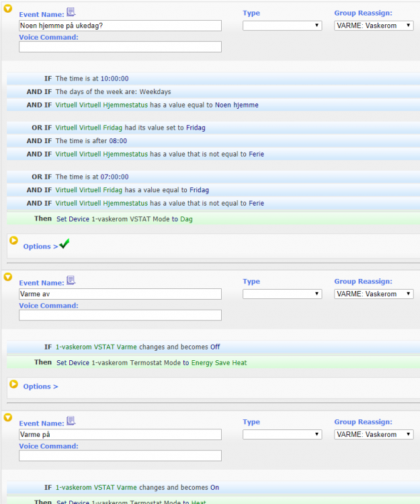This screenshot has height=504, width=420.
Task: Click Voice Command field of "Varme på" event
Action: 120,456
